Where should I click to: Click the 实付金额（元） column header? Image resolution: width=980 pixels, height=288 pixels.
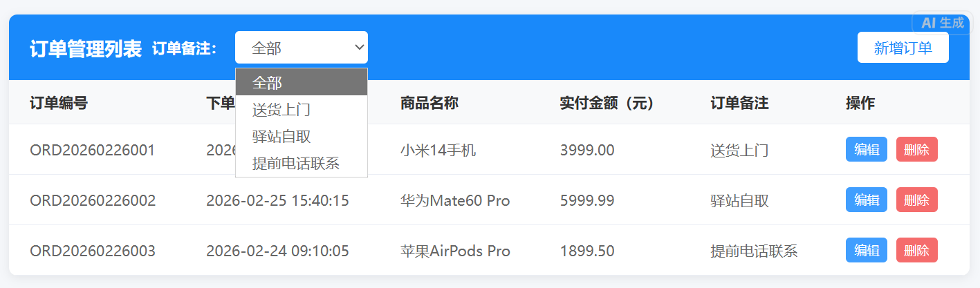pyautogui.click(x=607, y=104)
